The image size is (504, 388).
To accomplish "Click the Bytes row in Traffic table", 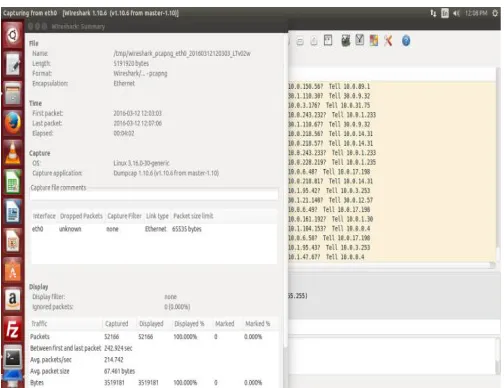I will (153, 383).
